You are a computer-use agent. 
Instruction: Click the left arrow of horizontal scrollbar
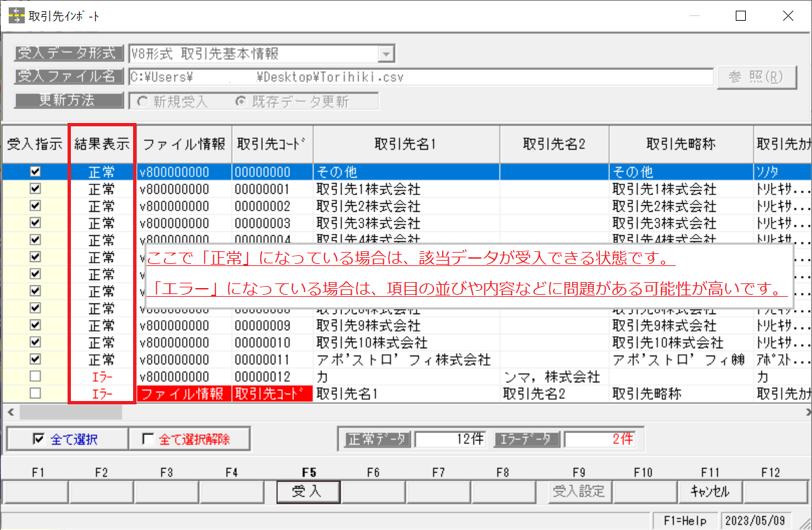10,412
